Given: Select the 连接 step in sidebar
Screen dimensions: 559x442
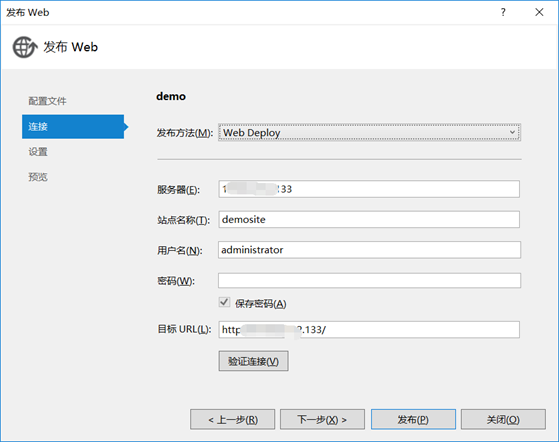Looking at the screenshot, I should click(73, 127).
